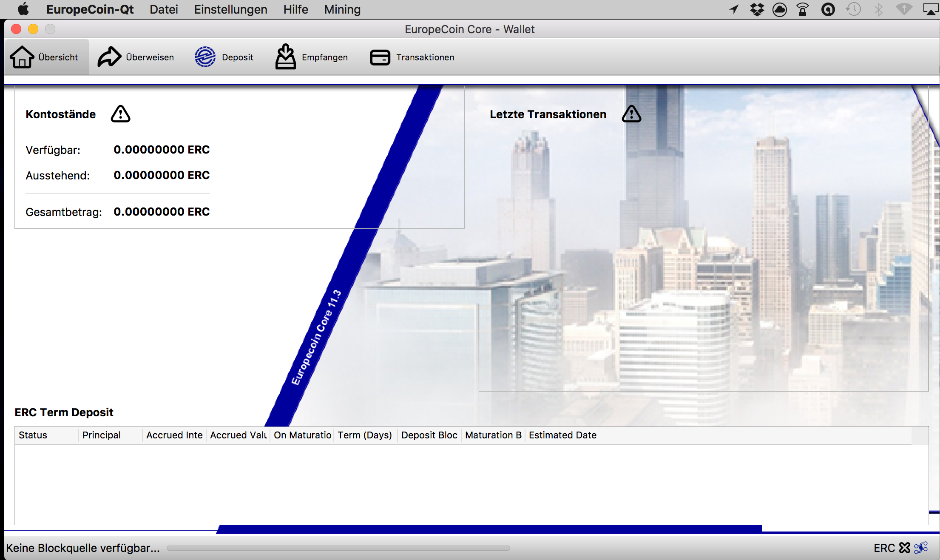The image size is (940, 560).
Task: Click the warning icon beside Kontostände
Action: (121, 114)
